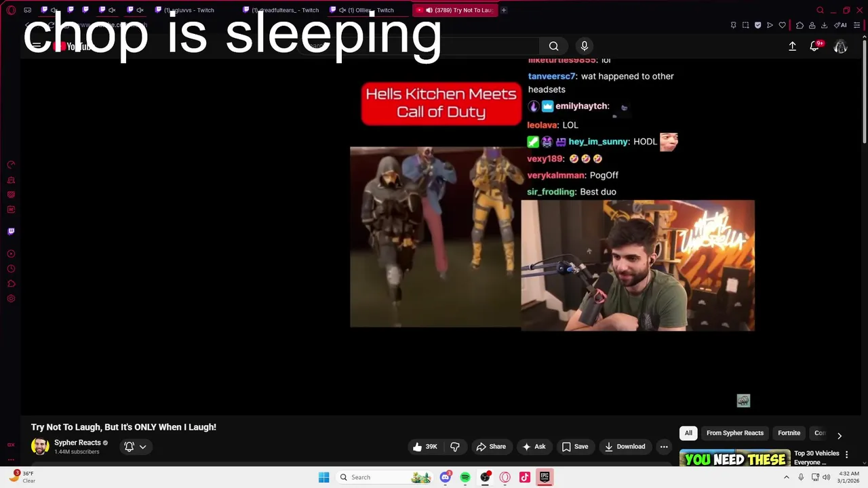Open sidebar Settings gear icon
Viewport: 868px width, 488px height.
(11, 299)
